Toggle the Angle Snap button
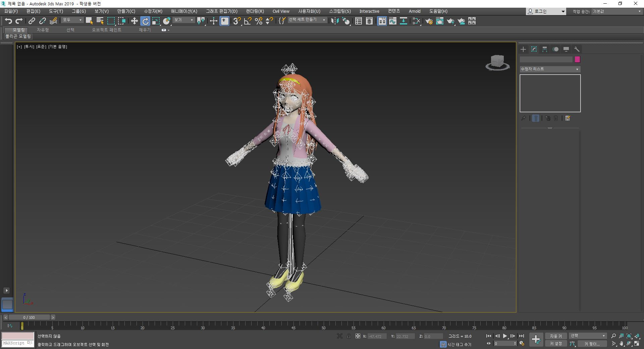The image size is (644, 349). 248,21
